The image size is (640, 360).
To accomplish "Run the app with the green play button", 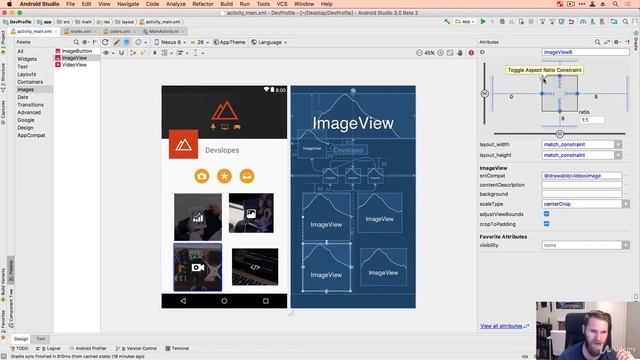I will pyautogui.click(x=483, y=22).
